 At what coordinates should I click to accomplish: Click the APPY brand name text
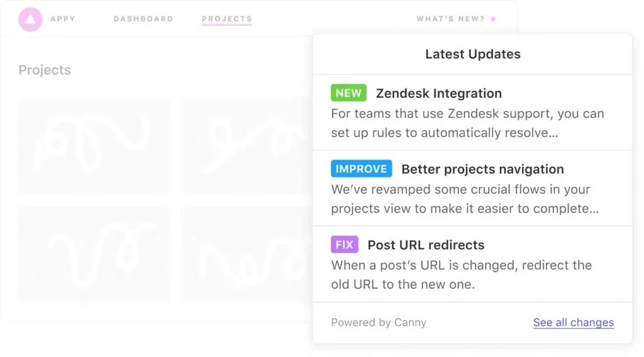[63, 19]
